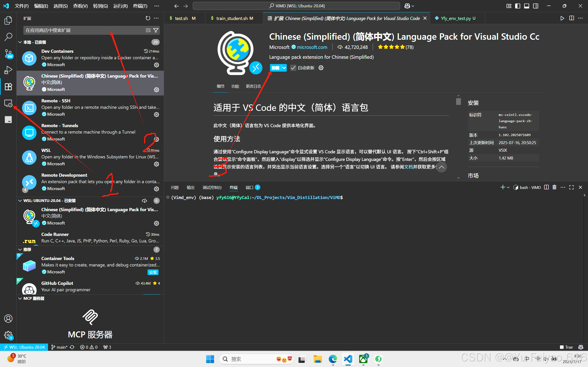Open the 终端(T) menu
The width and height of the screenshot is (588, 367).
[x=140, y=6]
